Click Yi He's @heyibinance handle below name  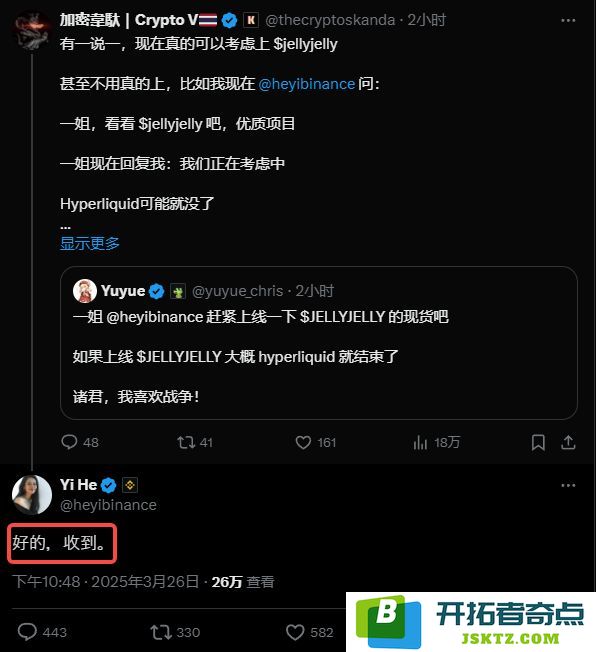pos(108,504)
